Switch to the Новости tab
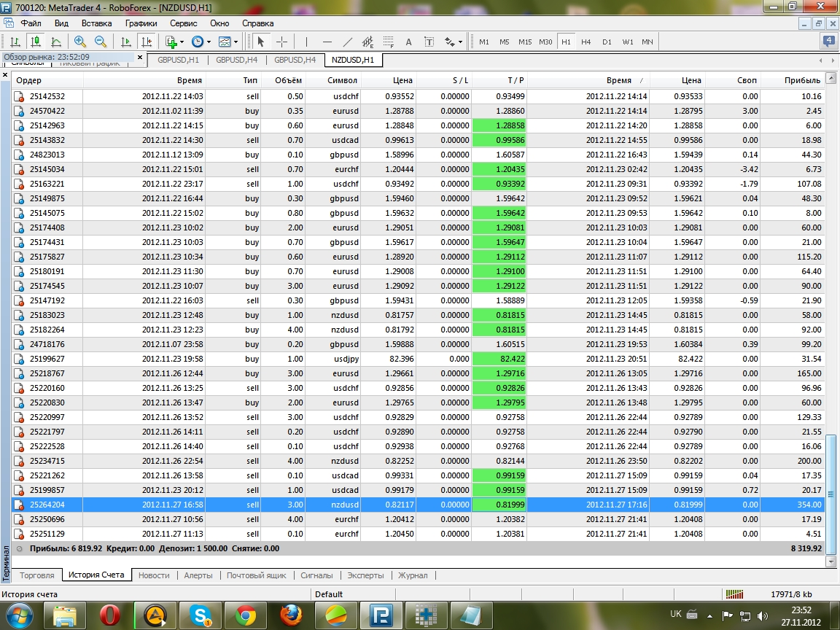840x630 pixels. coord(154,575)
